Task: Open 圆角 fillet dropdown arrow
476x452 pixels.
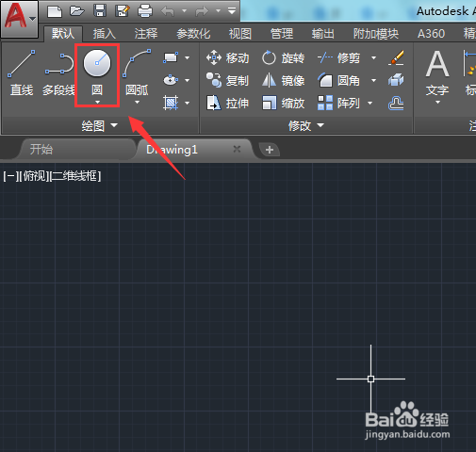Action: pyautogui.click(x=373, y=80)
